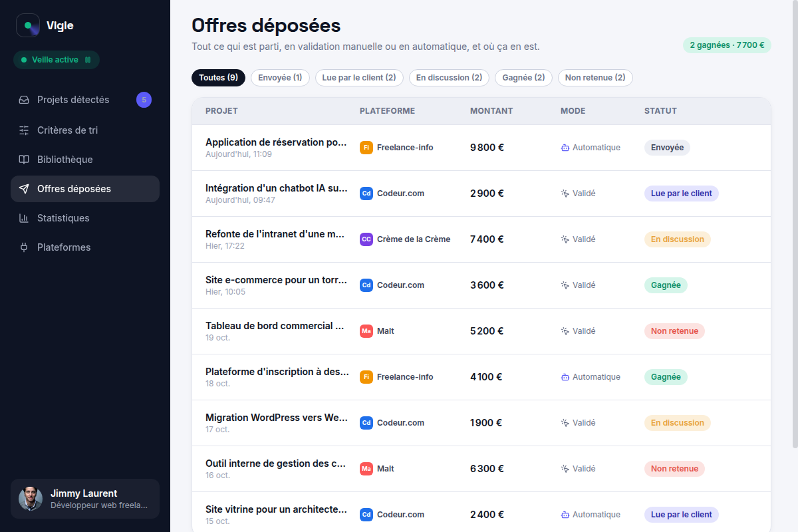Click the Vigie logo icon
This screenshot has height=532, width=798.
pyautogui.click(x=28, y=26)
